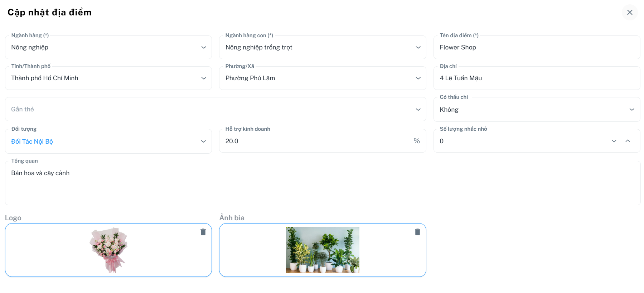Remove the cover photo using trash icon

pos(417,232)
